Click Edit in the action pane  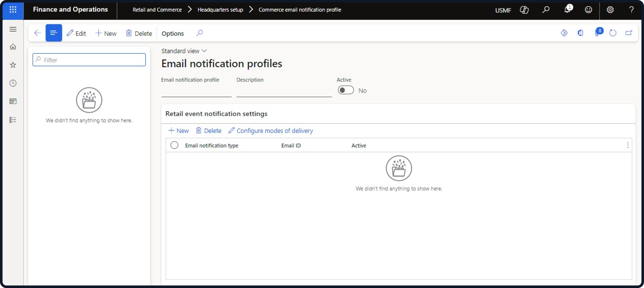tap(76, 33)
